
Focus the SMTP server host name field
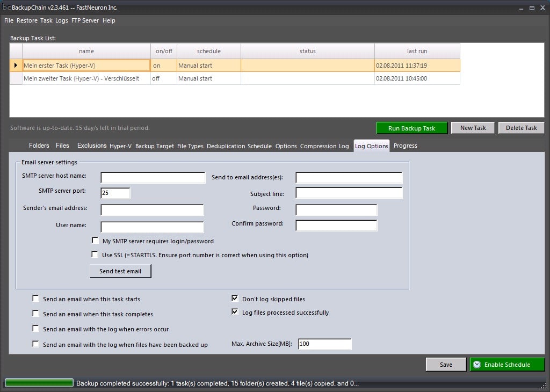[x=153, y=177]
